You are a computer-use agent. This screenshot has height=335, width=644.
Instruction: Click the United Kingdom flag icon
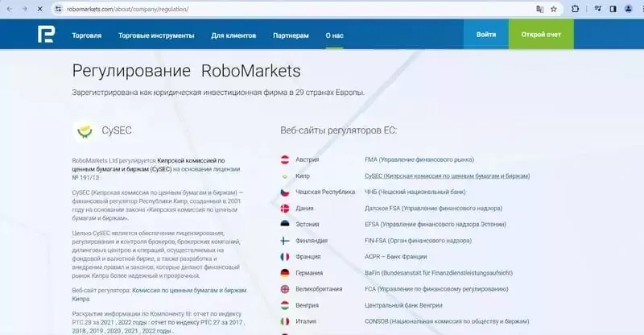tap(285, 289)
